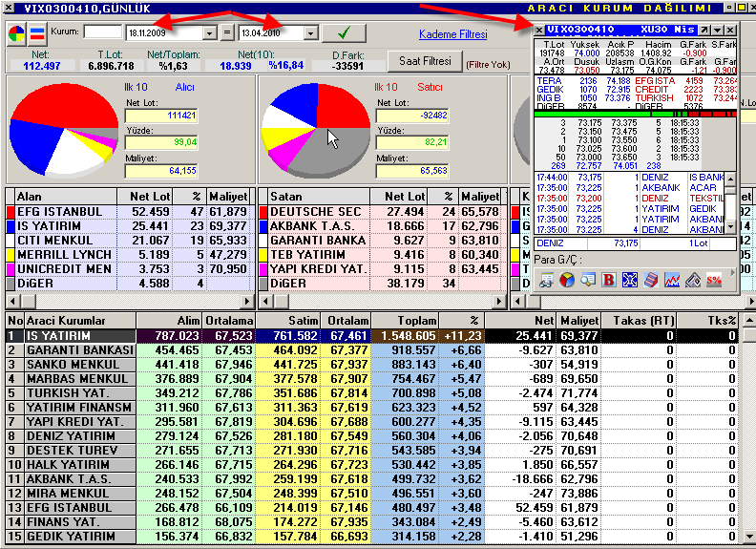Click the ruler and pencil tool icon
Image resolution: width=756 pixels, height=549 pixels.
coord(693,280)
